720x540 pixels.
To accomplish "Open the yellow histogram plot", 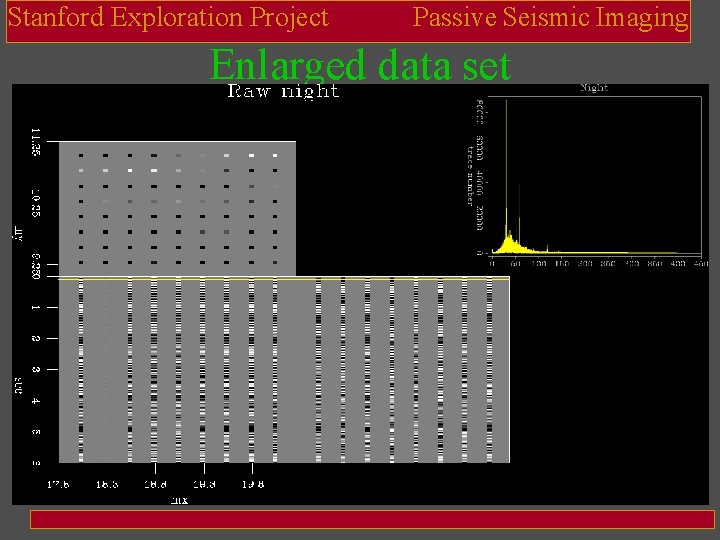I will click(595, 175).
